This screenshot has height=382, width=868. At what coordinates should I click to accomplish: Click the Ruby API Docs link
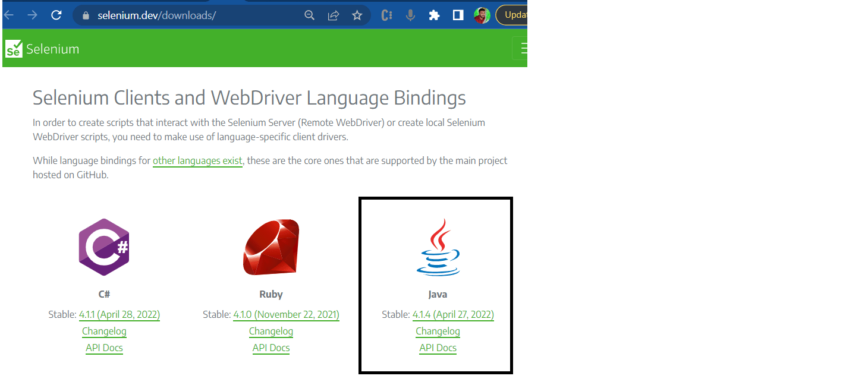coord(271,348)
